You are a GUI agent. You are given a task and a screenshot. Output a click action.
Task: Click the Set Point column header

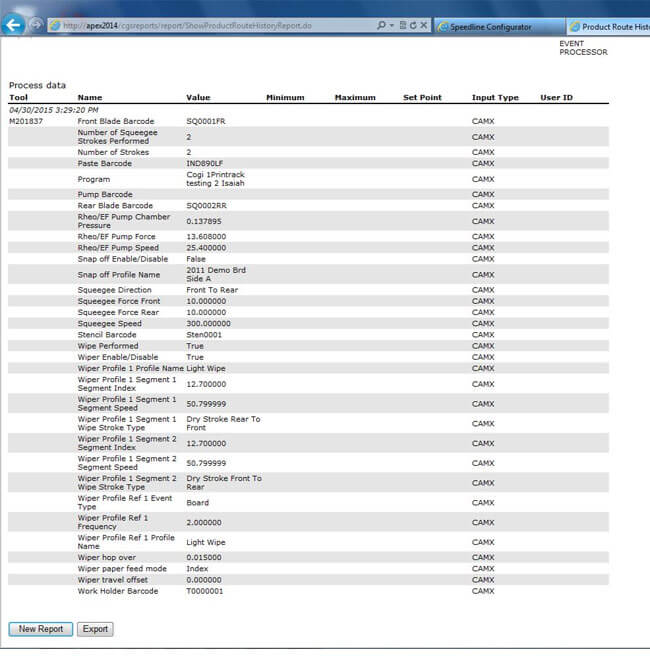coord(422,98)
